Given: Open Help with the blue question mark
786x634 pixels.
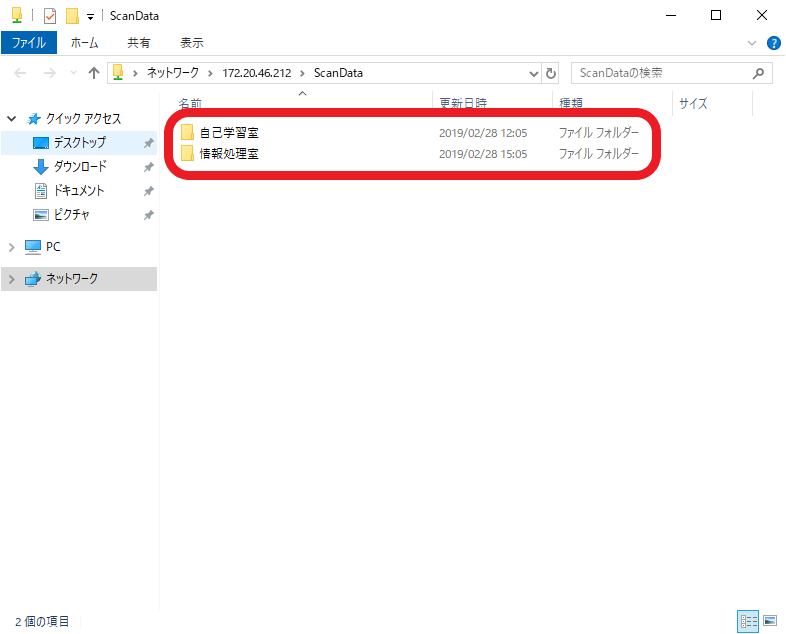Looking at the screenshot, I should coord(773,43).
